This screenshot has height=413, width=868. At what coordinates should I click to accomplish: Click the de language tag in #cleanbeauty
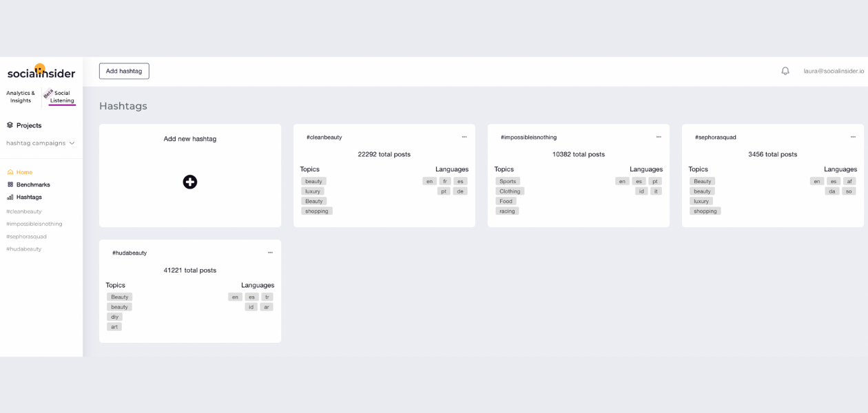460,191
